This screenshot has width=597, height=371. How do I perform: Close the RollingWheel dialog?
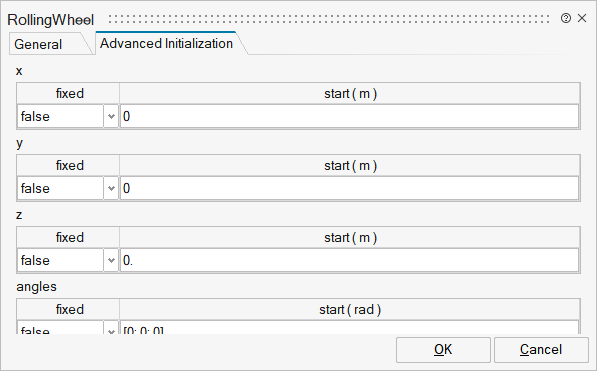[582, 18]
